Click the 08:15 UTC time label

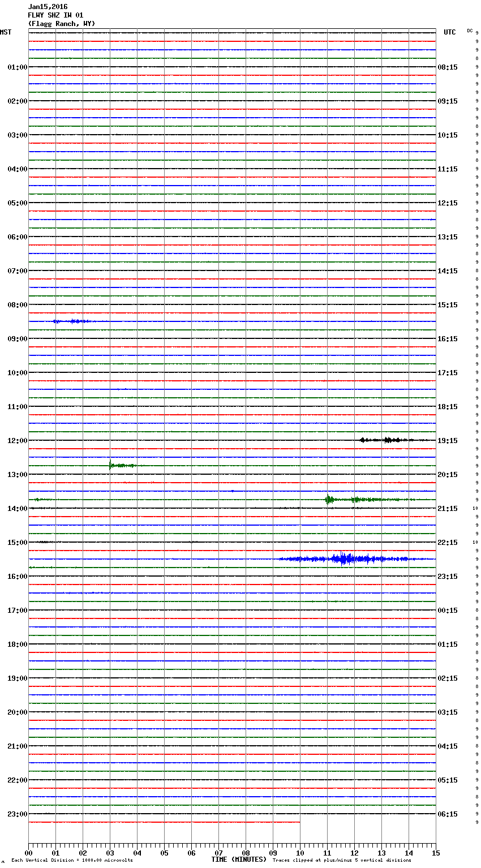(x=448, y=67)
